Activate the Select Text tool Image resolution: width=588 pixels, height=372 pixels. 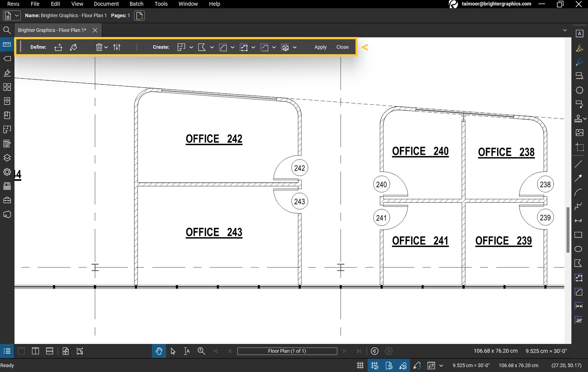coord(186,351)
